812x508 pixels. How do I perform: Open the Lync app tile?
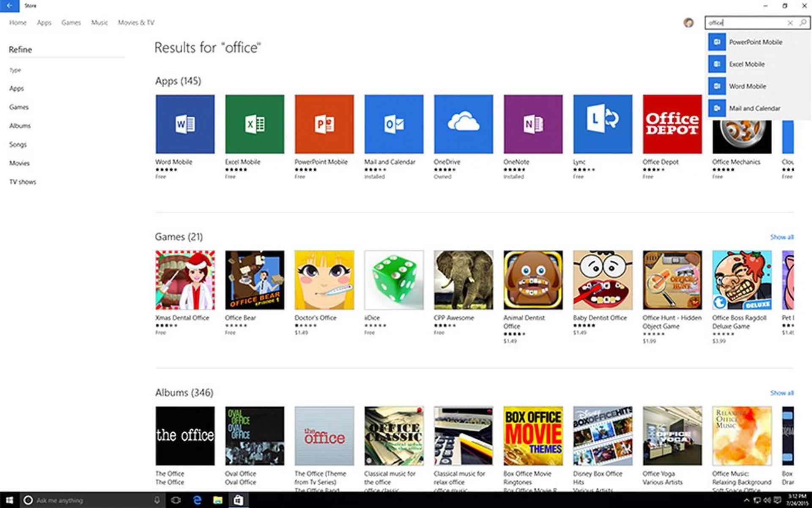click(603, 124)
